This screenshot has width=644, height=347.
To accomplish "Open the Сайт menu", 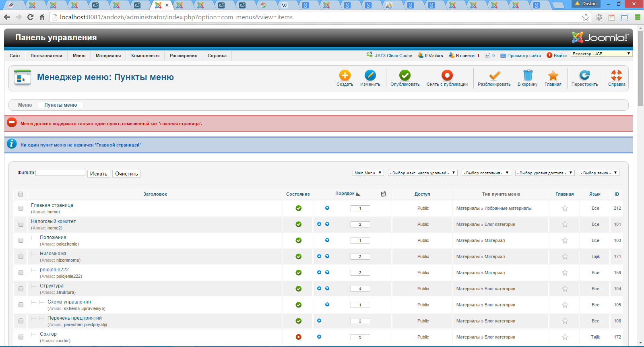I will point(15,56).
